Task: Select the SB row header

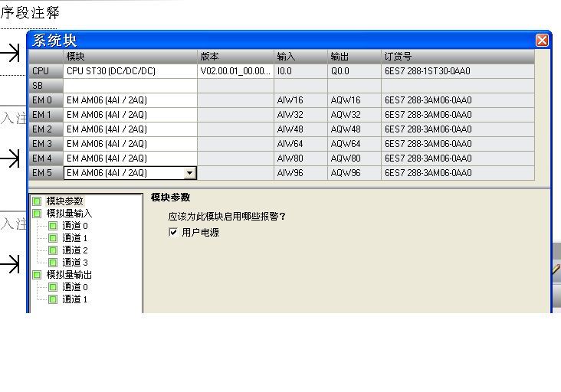Action: pos(46,86)
